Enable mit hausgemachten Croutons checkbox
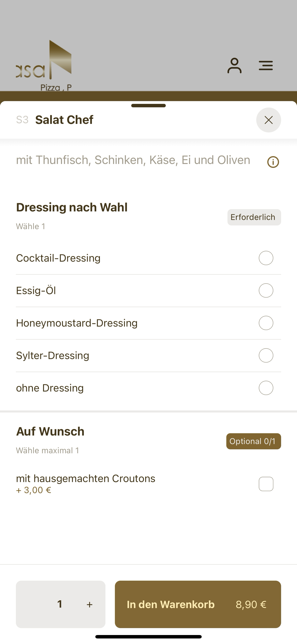This screenshot has height=644, width=297. (x=266, y=484)
